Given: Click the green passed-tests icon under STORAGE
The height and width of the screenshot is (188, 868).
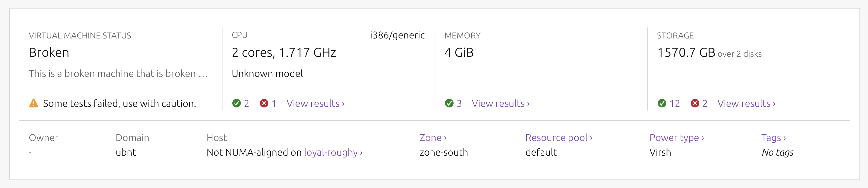Looking at the screenshot, I should click(x=662, y=103).
